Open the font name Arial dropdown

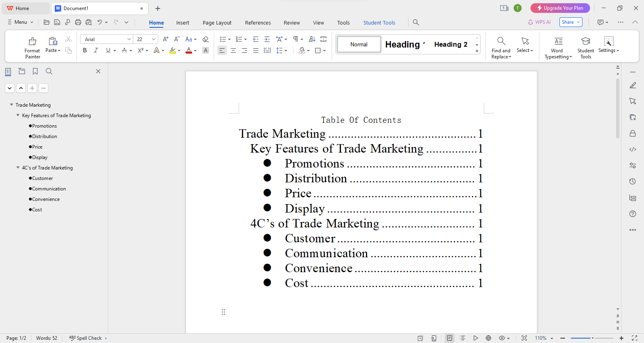129,39
